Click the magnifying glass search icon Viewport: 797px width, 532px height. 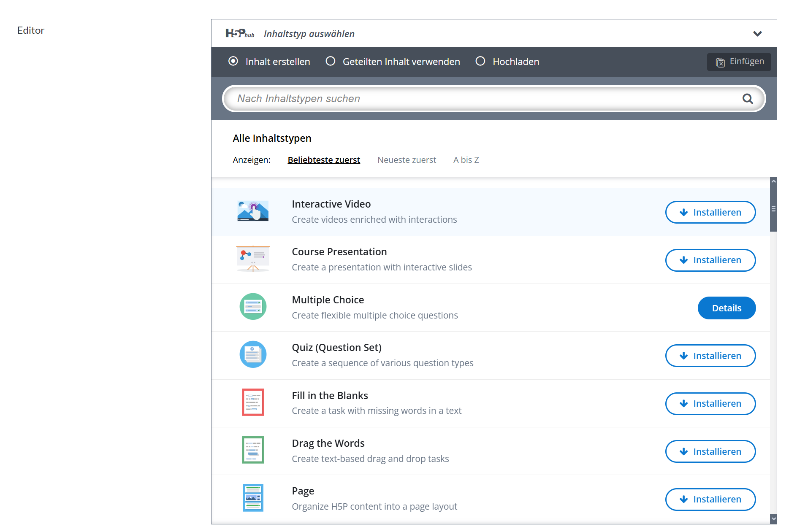coord(748,99)
